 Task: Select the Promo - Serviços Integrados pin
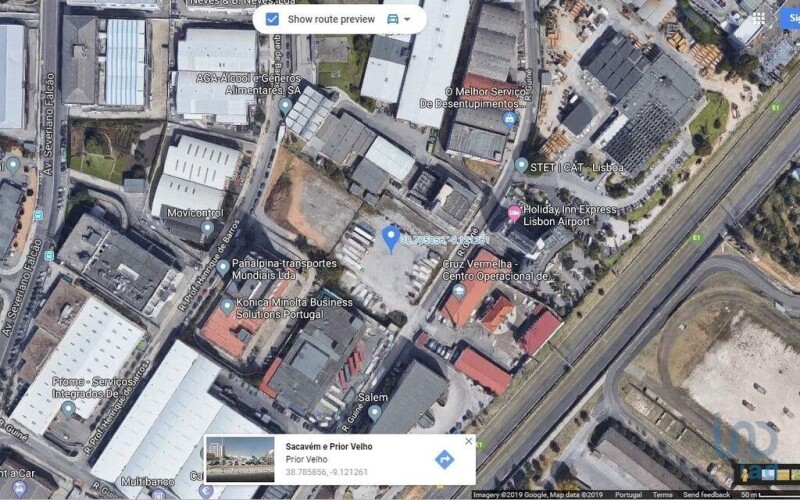(68, 409)
